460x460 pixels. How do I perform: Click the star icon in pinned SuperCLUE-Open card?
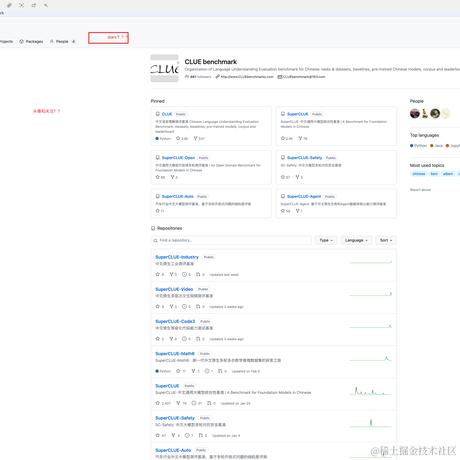coord(157,177)
